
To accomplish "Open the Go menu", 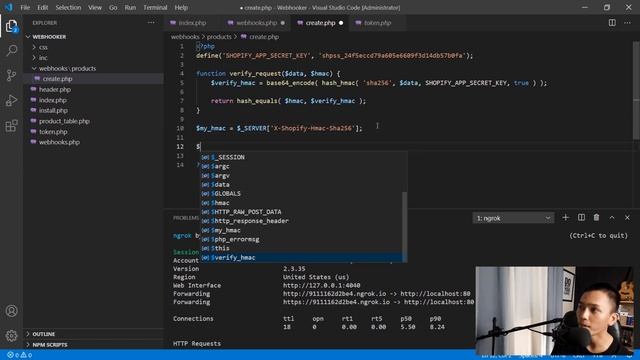I will [x=113, y=7].
